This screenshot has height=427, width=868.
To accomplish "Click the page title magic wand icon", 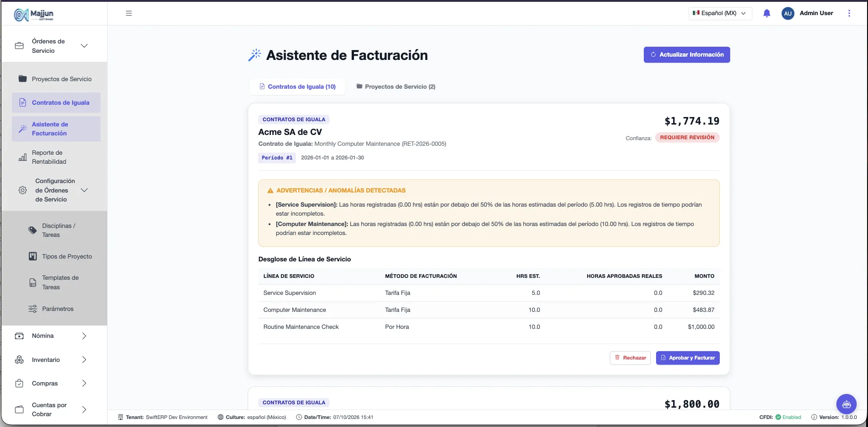I will (254, 55).
